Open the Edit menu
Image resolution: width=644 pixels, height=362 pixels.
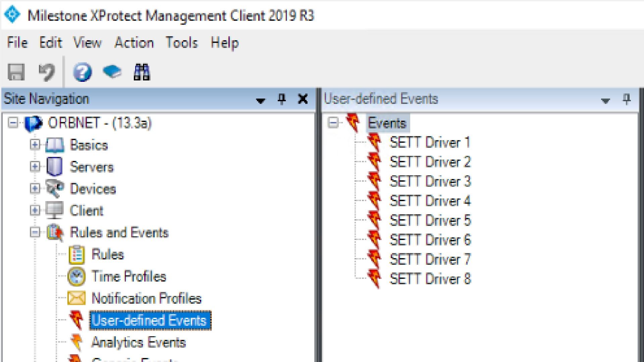pyautogui.click(x=51, y=43)
